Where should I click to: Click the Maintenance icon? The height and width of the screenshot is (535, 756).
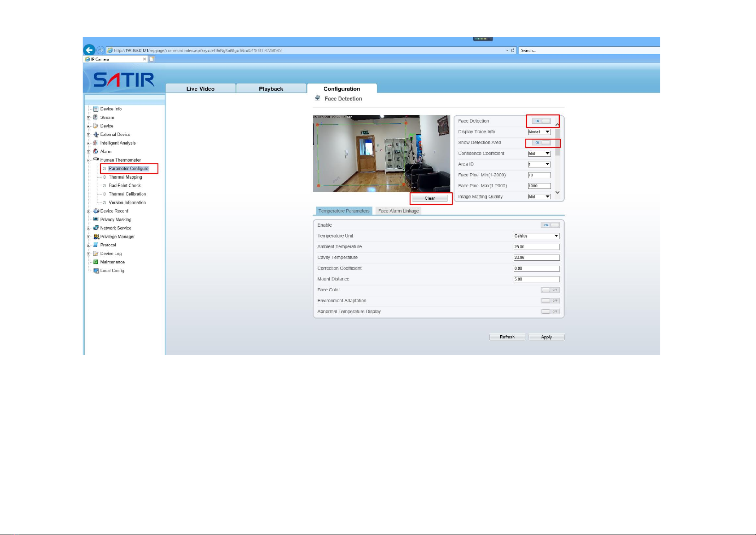point(96,262)
